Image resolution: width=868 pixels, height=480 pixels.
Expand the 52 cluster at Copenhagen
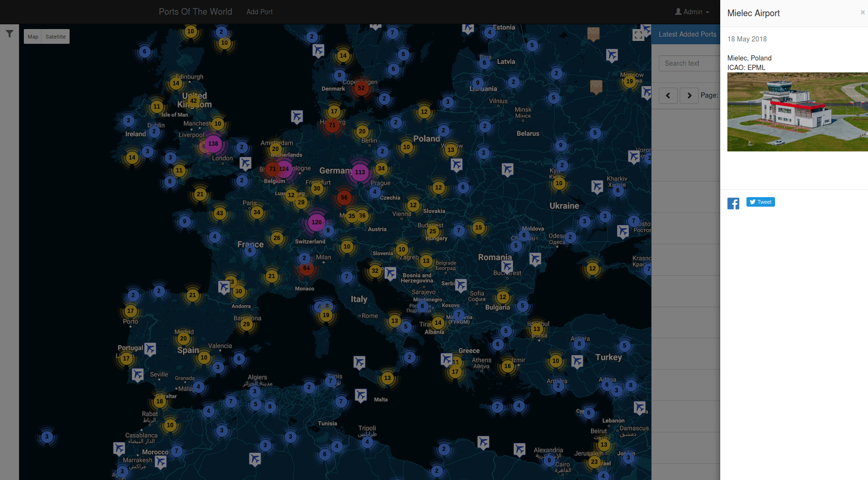pos(361,88)
